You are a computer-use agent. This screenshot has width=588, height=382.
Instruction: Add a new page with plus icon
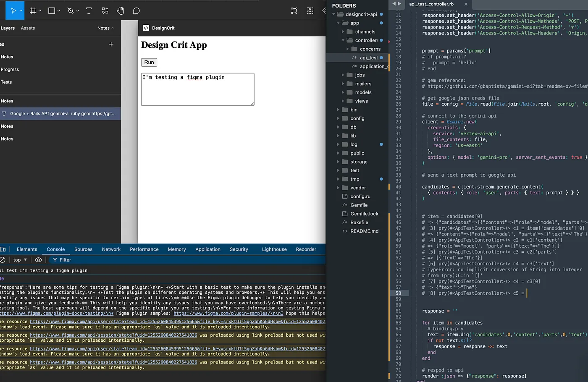click(x=111, y=44)
